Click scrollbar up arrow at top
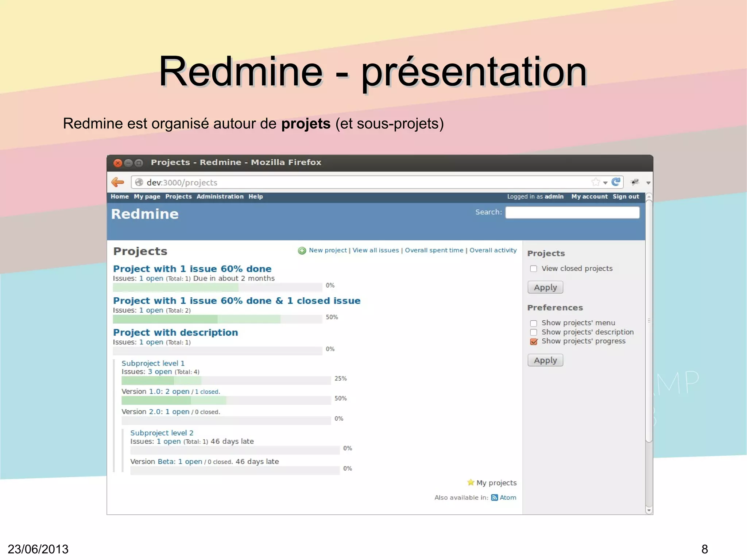 tap(649, 196)
